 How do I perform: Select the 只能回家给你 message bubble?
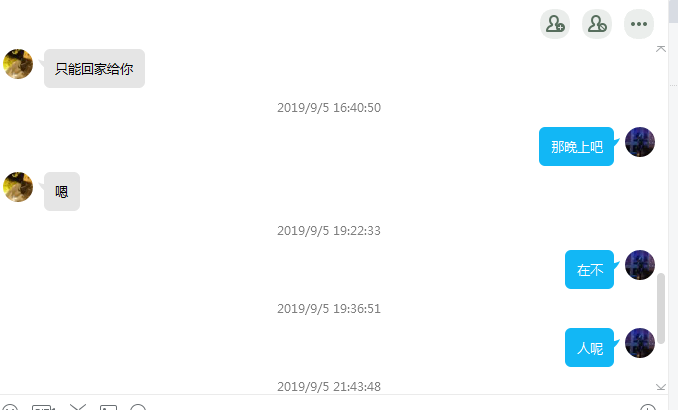point(94,68)
